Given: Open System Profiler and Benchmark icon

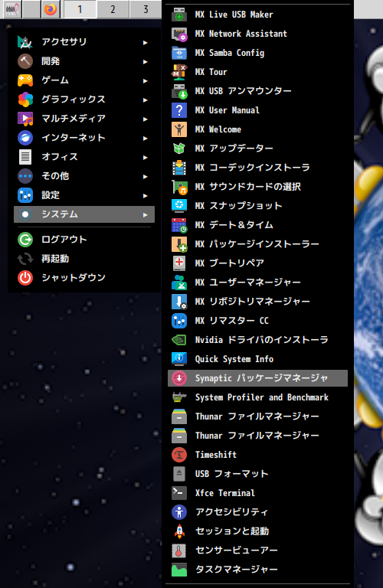Looking at the screenshot, I should click(x=179, y=397).
